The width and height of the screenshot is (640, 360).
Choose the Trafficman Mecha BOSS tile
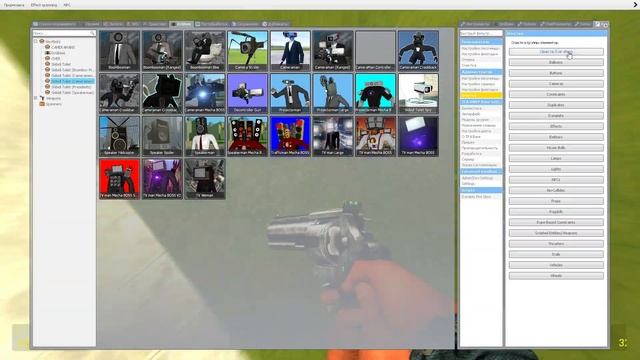tap(290, 136)
